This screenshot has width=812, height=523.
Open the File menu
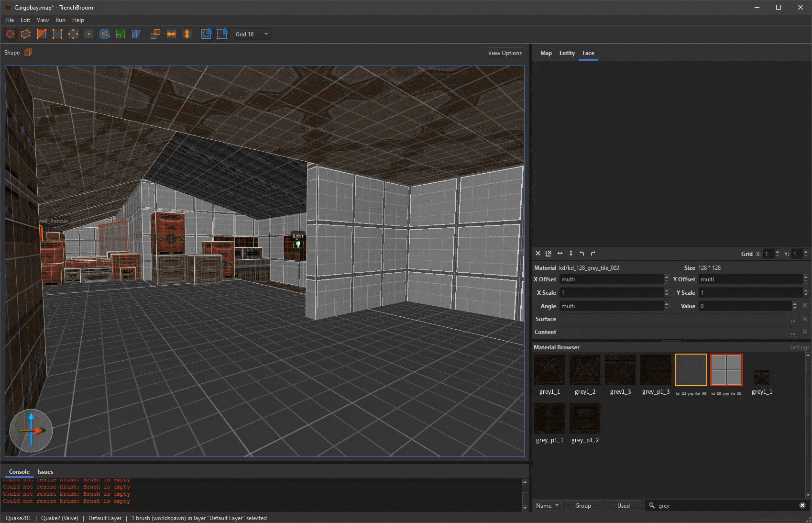pyautogui.click(x=10, y=20)
